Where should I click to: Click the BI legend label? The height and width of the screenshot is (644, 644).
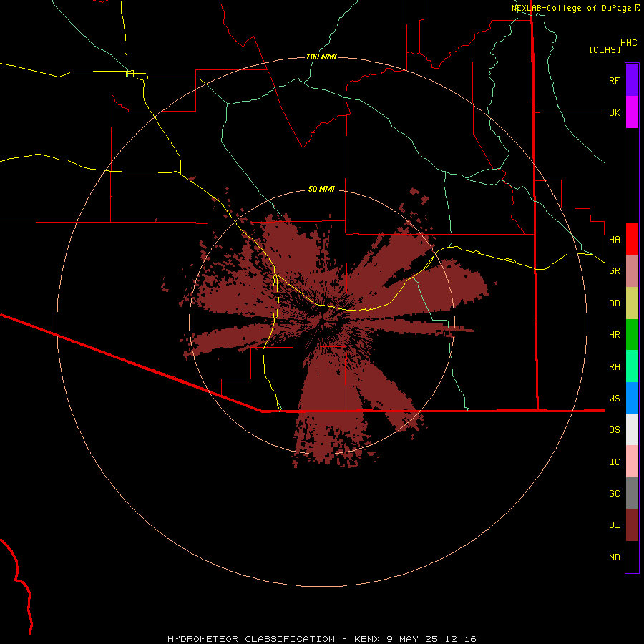(x=614, y=525)
